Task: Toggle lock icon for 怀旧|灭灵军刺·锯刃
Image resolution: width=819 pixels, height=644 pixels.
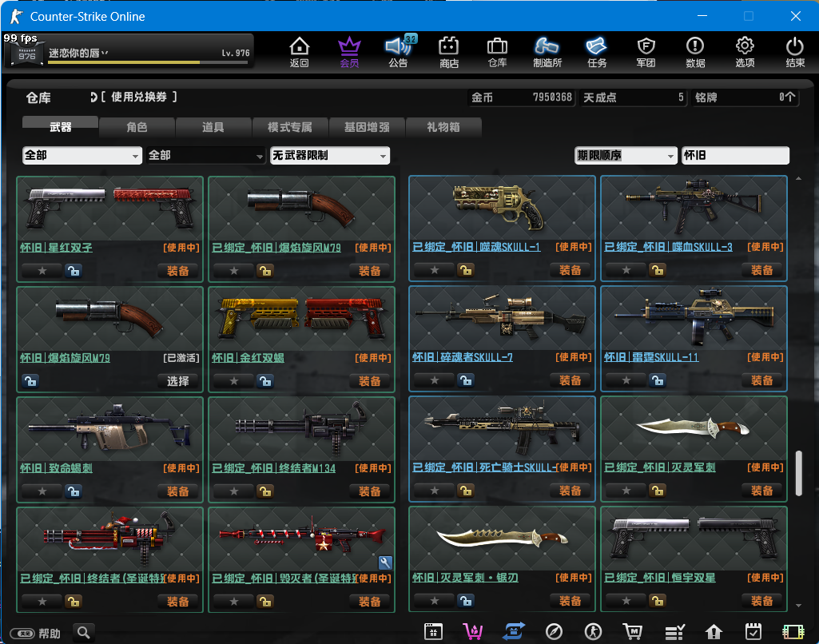Action: point(466,601)
